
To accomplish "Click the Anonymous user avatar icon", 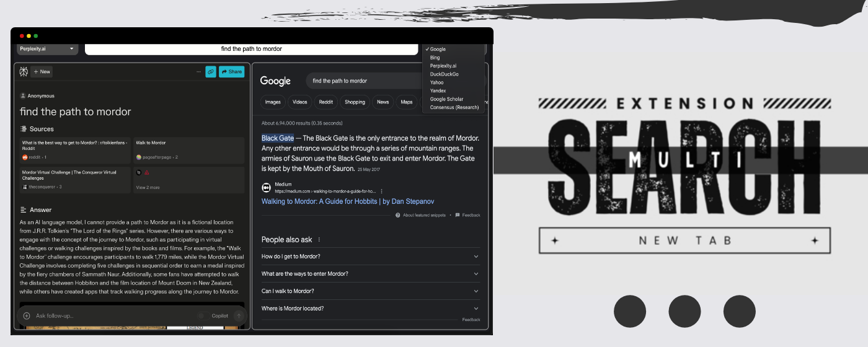I will click(x=23, y=96).
